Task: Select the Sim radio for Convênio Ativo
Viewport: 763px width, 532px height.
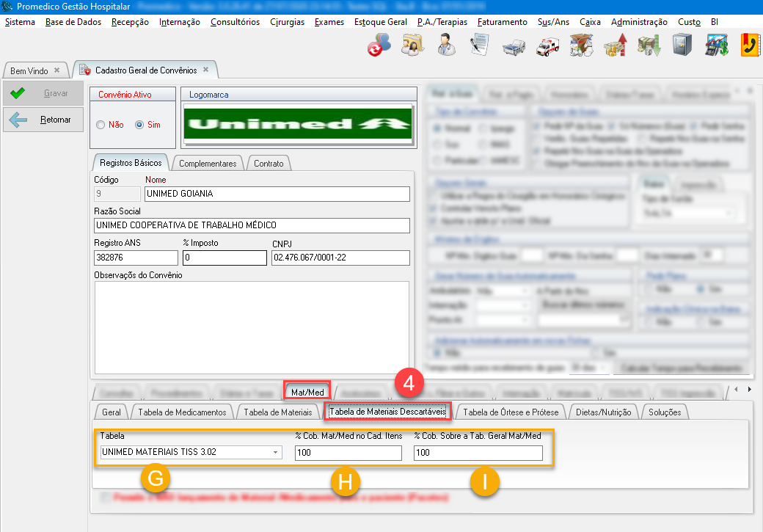Action: 139,125
